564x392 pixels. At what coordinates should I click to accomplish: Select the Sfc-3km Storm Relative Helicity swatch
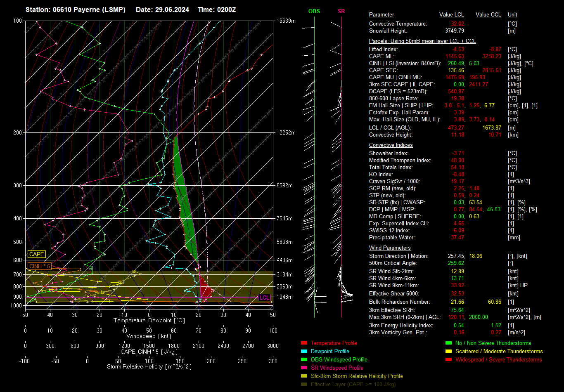tap(304, 376)
